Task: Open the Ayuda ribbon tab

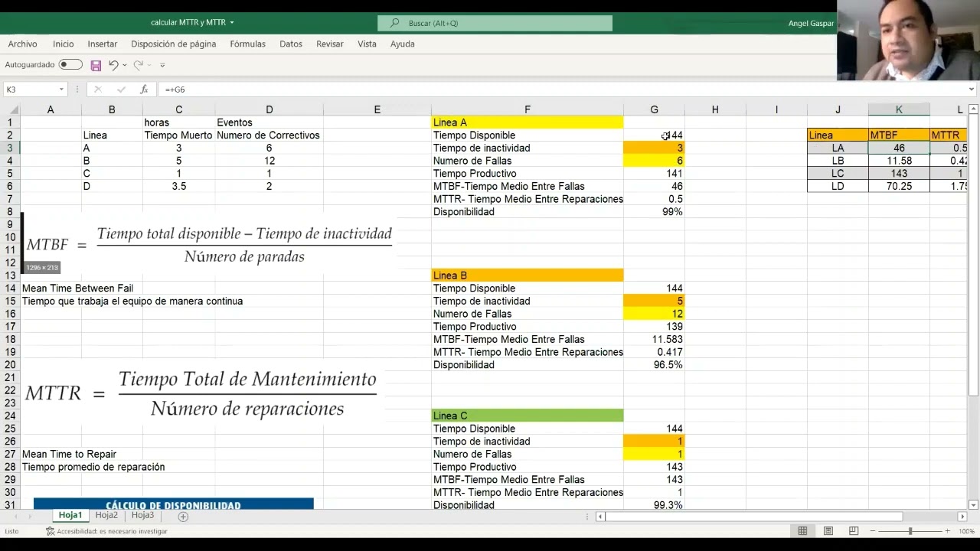Action: tap(403, 44)
